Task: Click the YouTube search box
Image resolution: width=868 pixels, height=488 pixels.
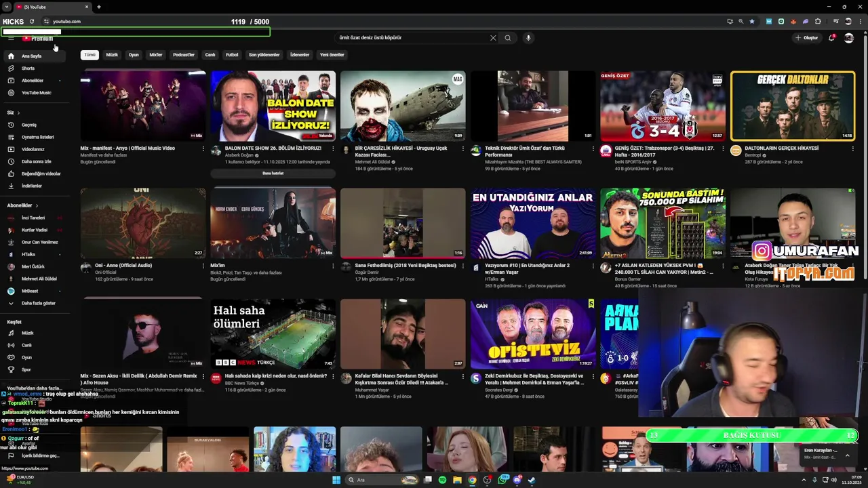Action: 414,38
